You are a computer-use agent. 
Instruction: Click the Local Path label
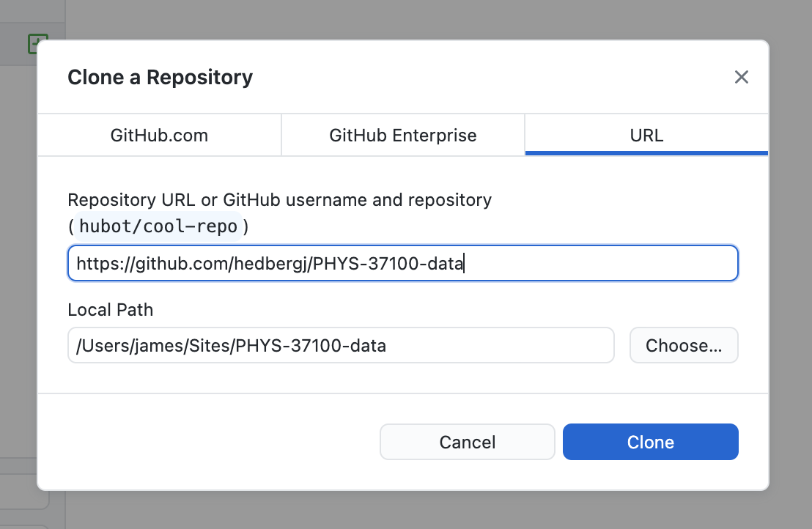click(x=111, y=309)
